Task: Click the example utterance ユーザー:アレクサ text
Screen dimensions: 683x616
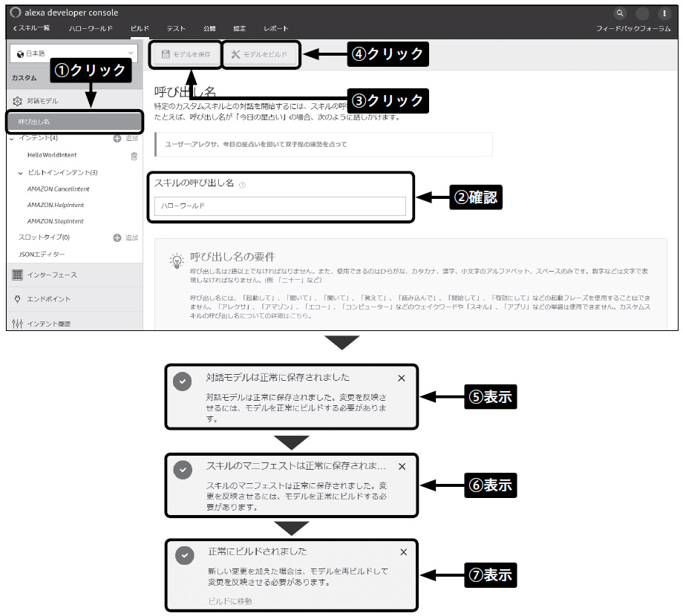Action: point(255,145)
